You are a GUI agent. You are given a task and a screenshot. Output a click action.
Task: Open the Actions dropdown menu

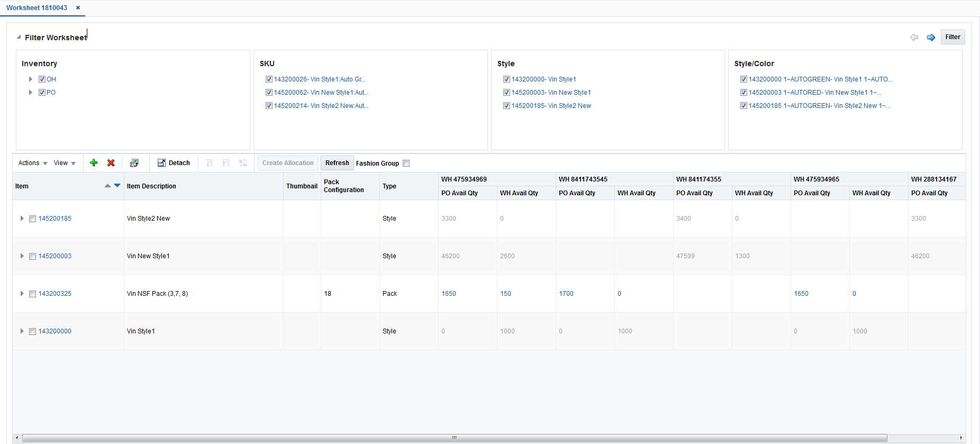pos(33,163)
